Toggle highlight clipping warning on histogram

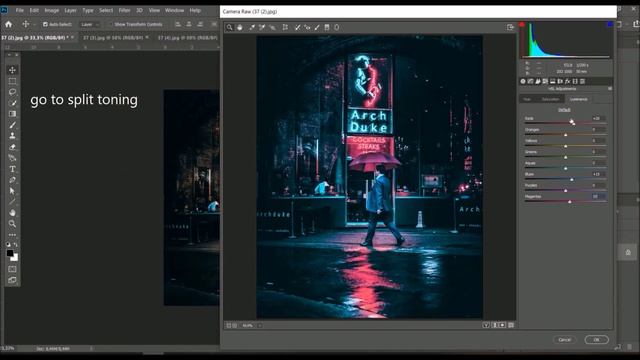610,24
